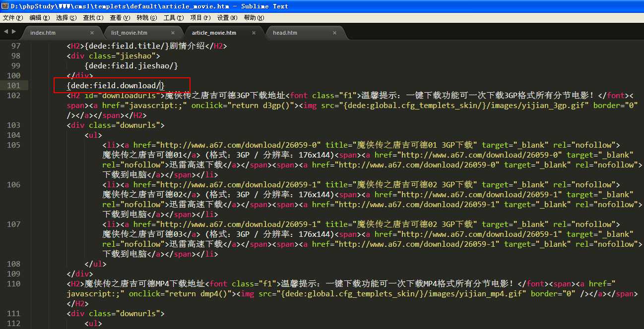Viewport: 644px width, 329px height.
Task: Click line number 99 in gutter
Action: click(x=16, y=66)
